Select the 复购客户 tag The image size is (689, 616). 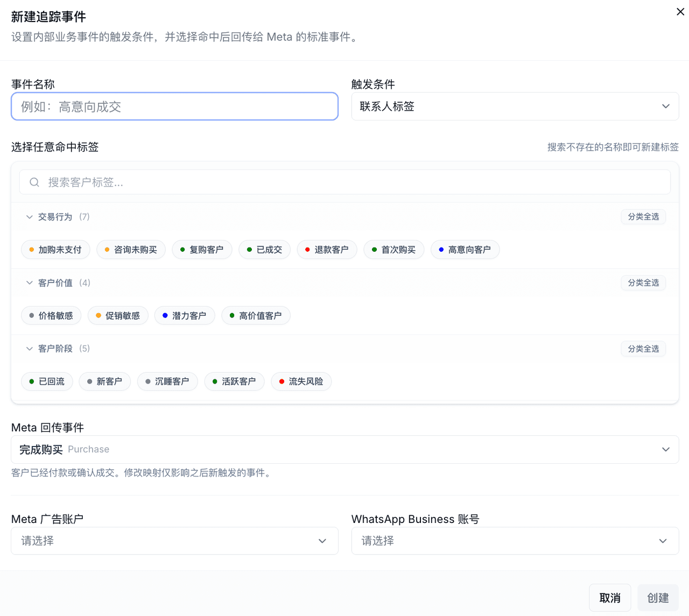[x=202, y=250]
